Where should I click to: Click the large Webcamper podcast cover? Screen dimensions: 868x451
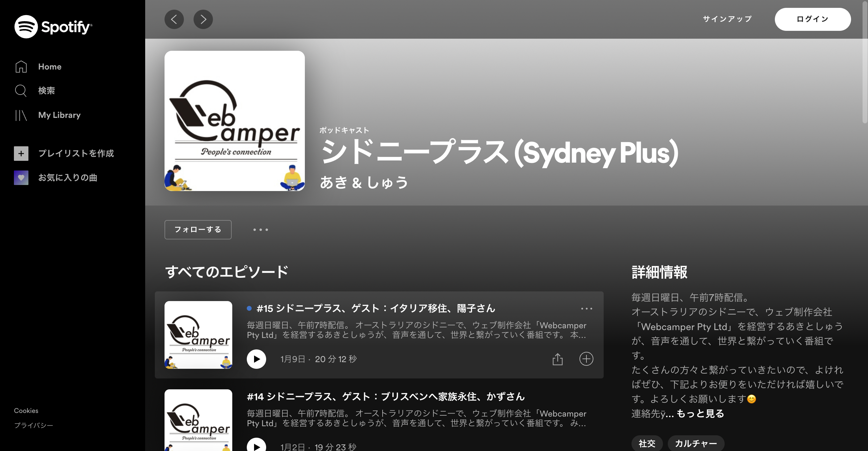tap(234, 121)
